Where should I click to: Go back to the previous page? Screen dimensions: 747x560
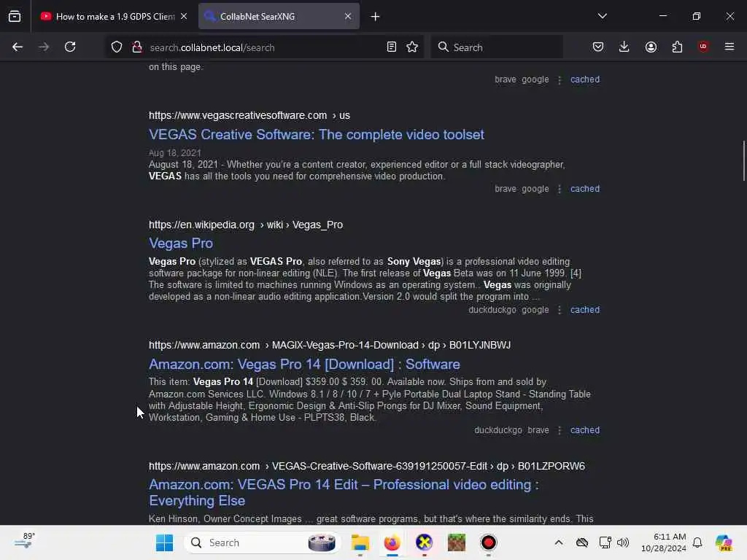[x=18, y=47]
